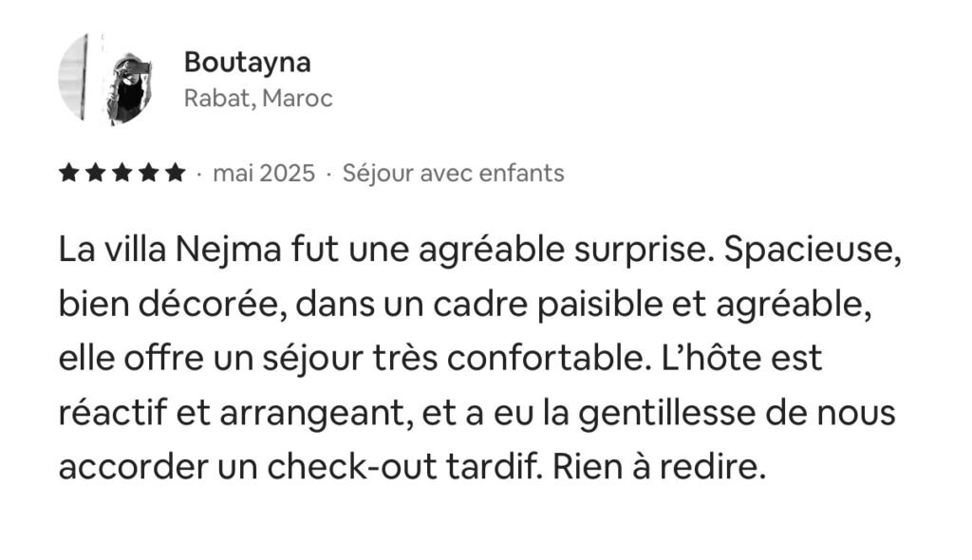Click the review date mai 2025
Screen dimensions: 972x560
click(x=264, y=174)
